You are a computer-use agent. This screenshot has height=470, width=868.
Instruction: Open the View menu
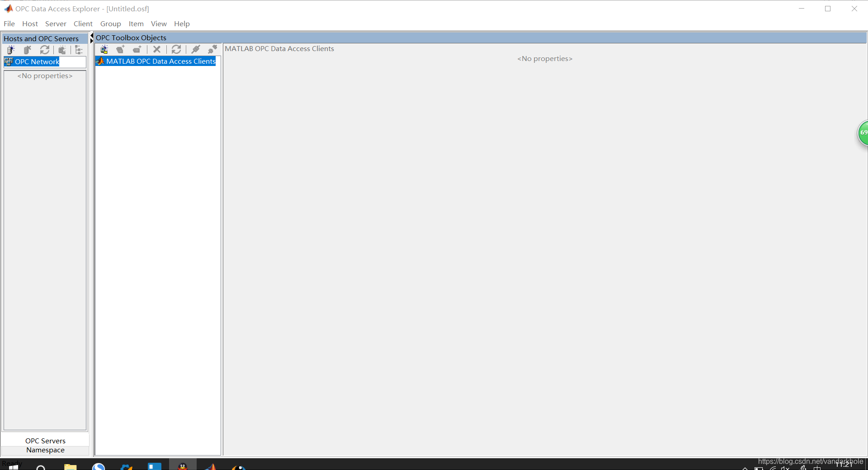point(159,24)
